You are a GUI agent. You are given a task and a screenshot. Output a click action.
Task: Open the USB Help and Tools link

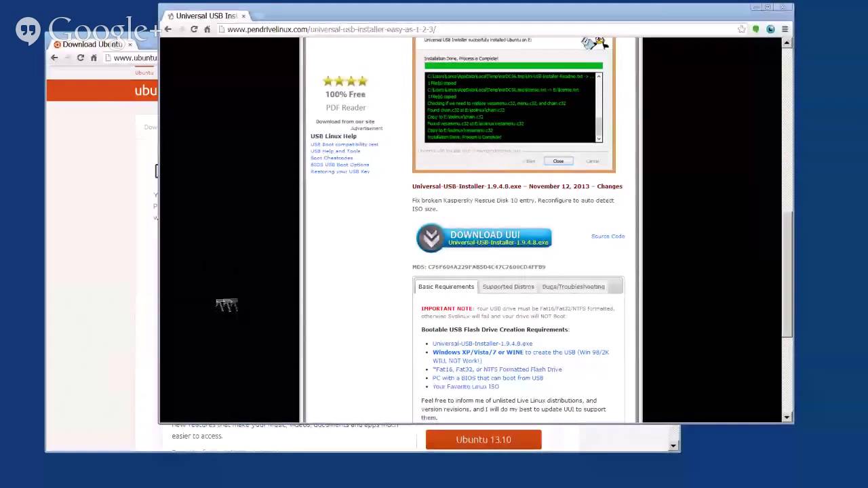point(336,151)
